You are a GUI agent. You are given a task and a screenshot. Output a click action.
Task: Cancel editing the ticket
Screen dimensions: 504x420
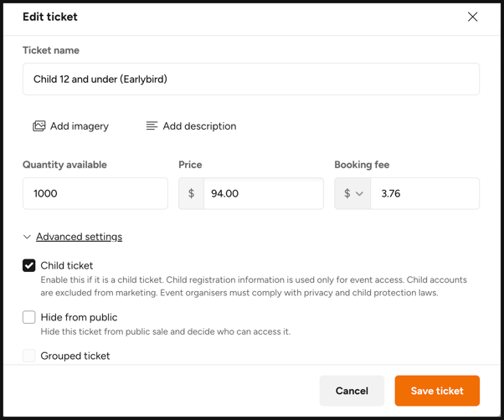point(352,391)
